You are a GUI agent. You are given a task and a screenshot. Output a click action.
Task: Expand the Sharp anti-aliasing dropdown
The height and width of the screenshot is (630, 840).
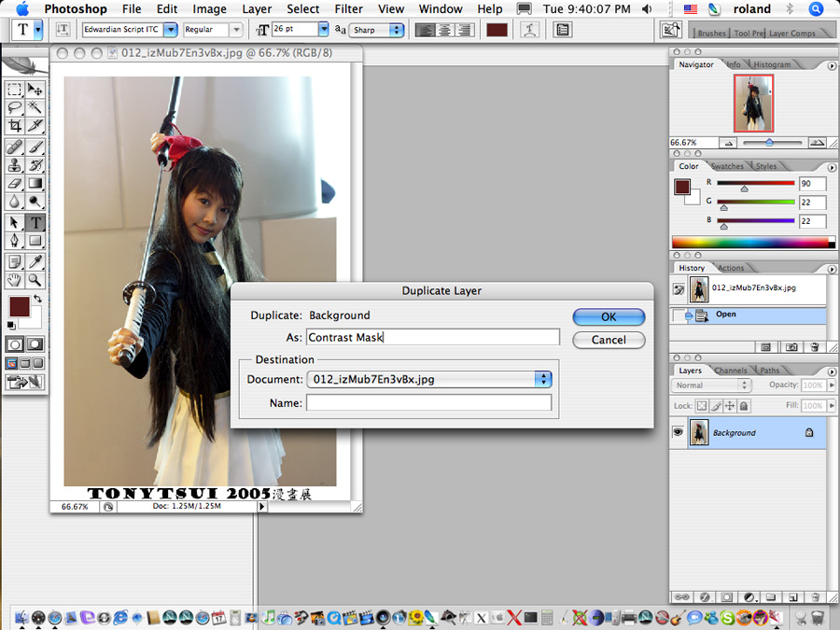click(x=397, y=30)
